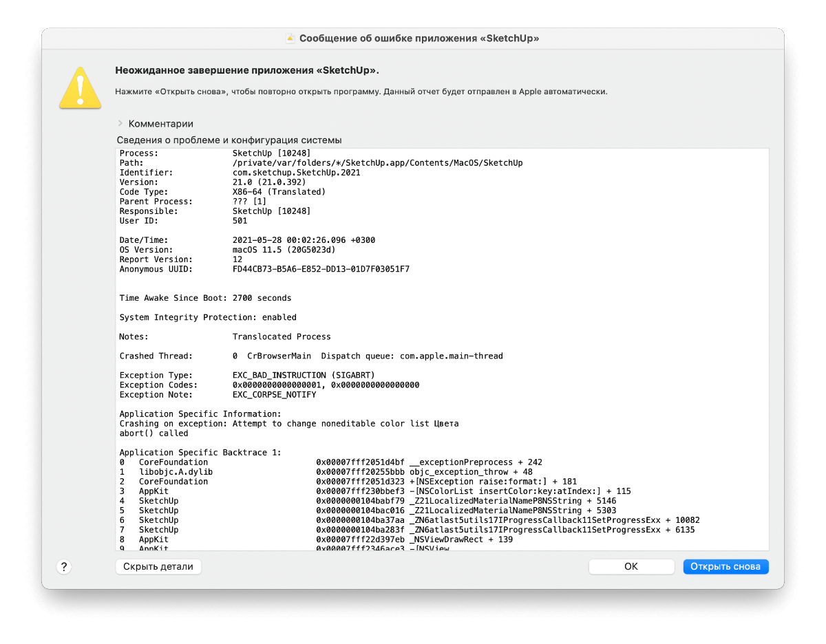Viewport: 826px width, 644px height.
Task: Click backtrace row 2 NSException raise:format:
Action: pyautogui.click(x=348, y=481)
